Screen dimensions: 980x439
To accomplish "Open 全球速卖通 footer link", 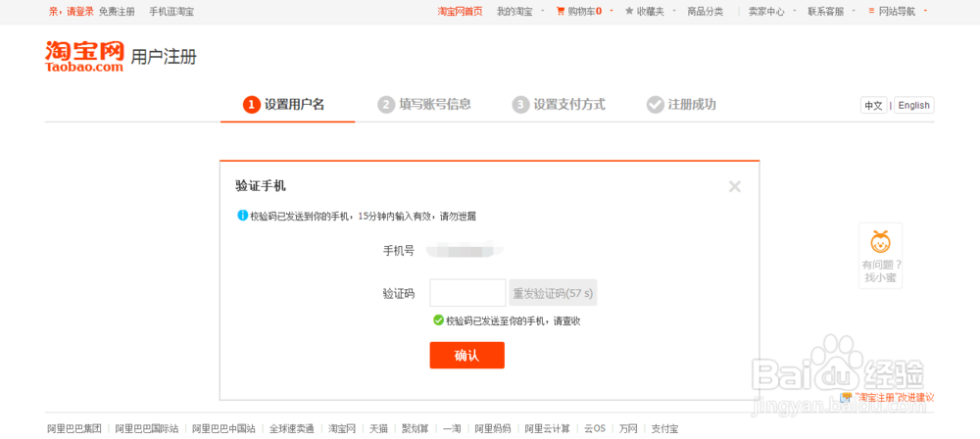I will click(x=292, y=429).
